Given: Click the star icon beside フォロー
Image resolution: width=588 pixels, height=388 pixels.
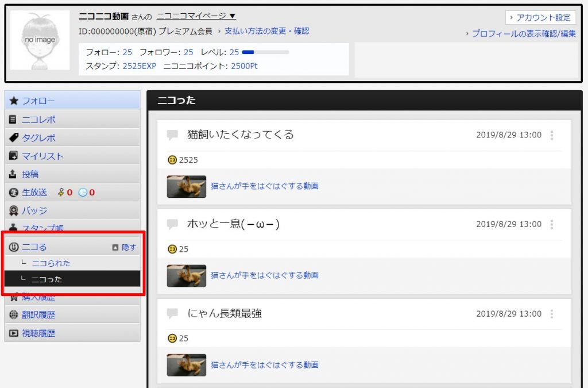Looking at the screenshot, I should pyautogui.click(x=14, y=101).
